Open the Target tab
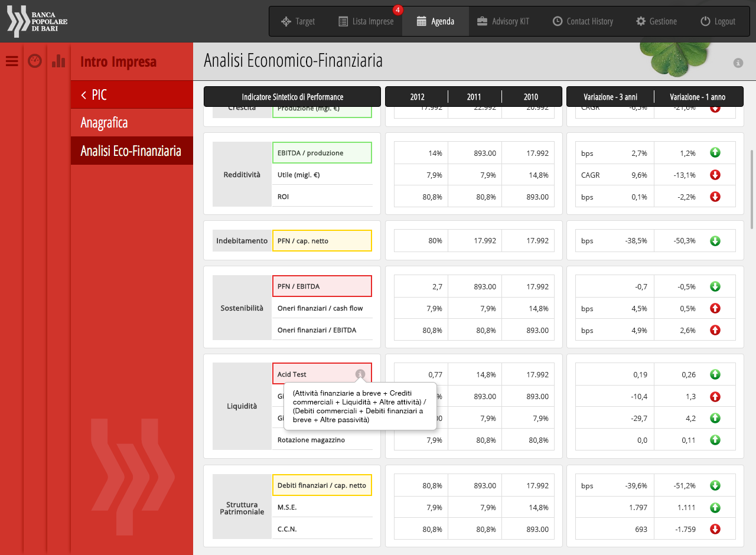 pyautogui.click(x=298, y=21)
